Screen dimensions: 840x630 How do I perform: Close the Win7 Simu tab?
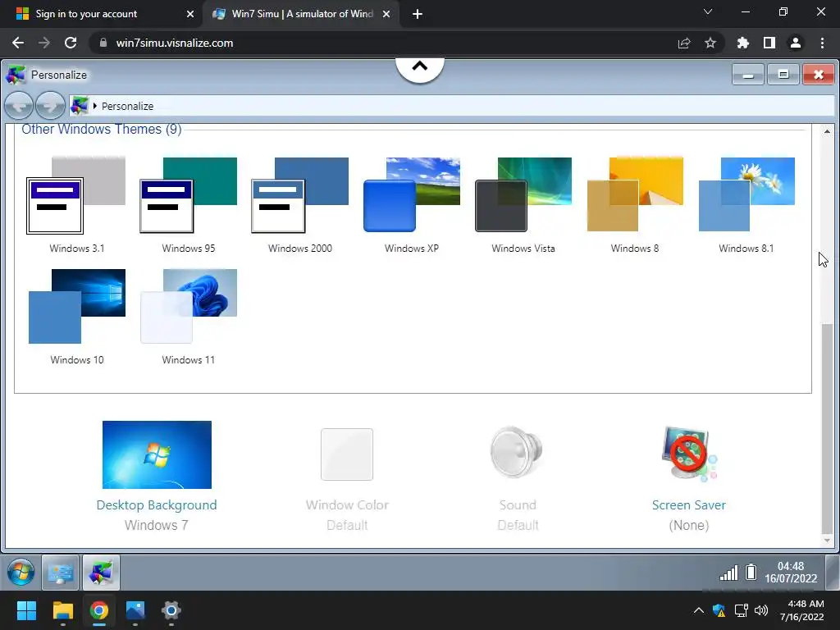[x=386, y=14]
